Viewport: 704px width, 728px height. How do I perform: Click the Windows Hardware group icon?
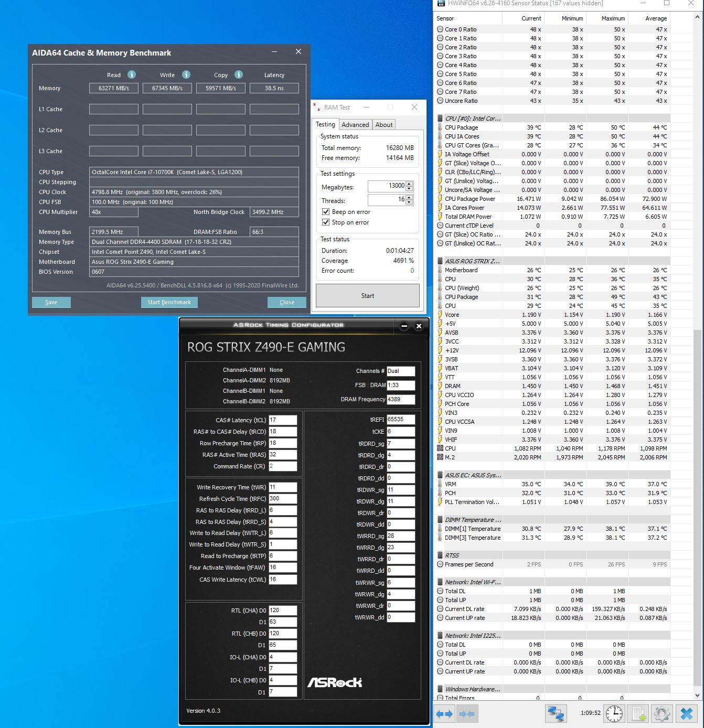440,689
